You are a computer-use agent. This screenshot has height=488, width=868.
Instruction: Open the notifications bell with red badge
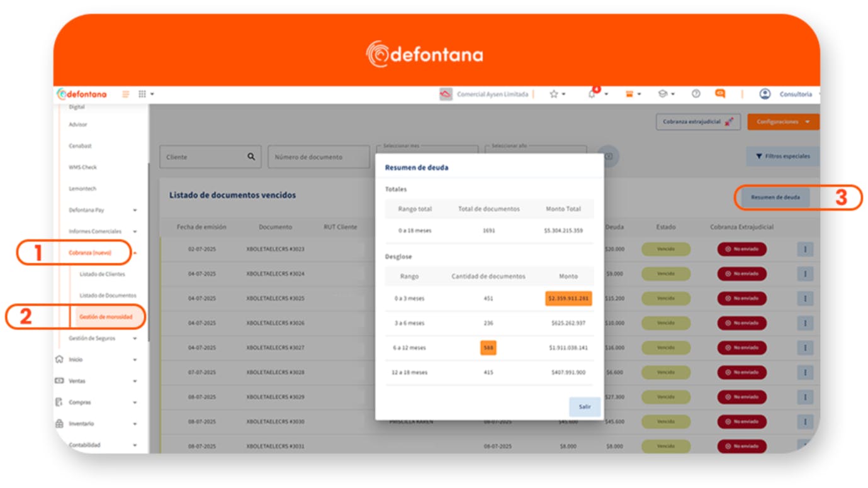point(592,94)
